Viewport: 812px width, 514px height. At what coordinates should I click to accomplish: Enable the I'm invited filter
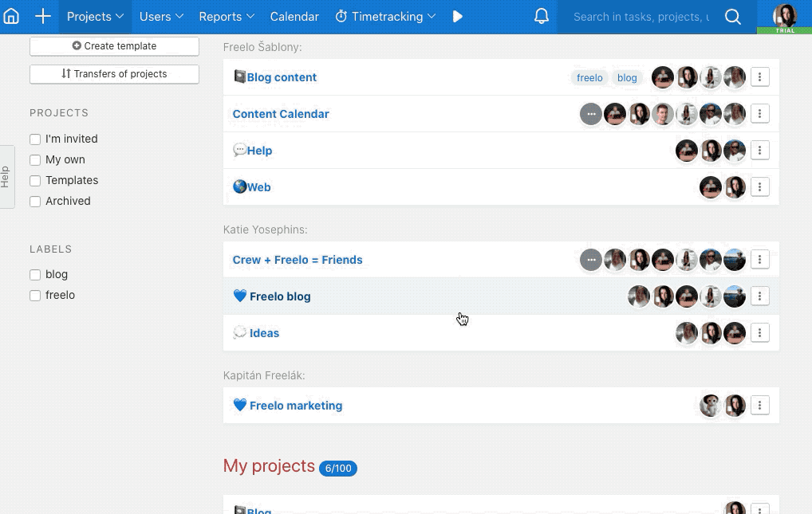coord(35,139)
